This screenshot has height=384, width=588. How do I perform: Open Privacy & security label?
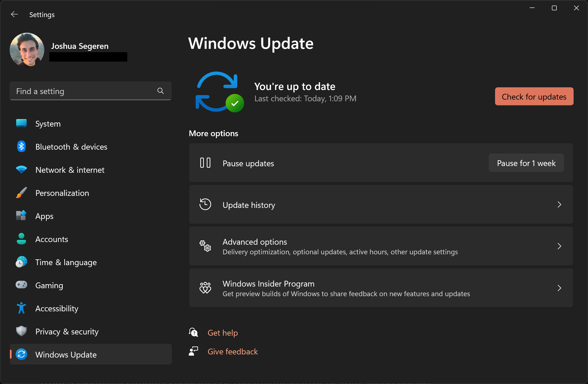67,332
